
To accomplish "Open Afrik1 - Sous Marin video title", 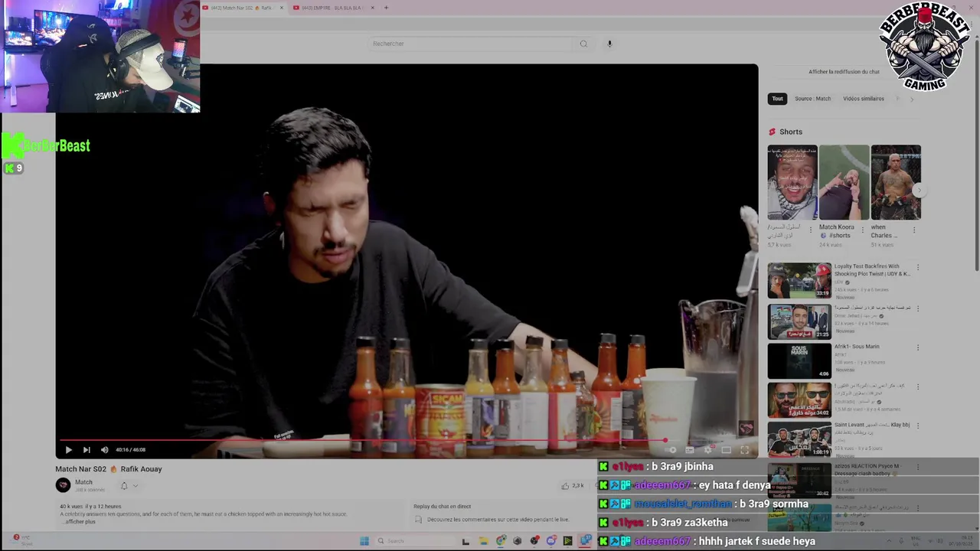I will (x=857, y=347).
